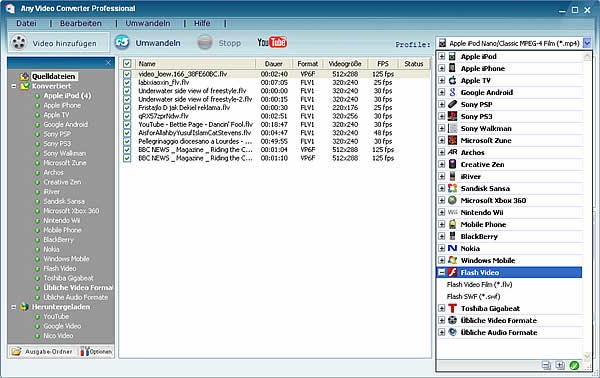Screen dimensions: 600x378
Task: Select the Nokia N logo icon
Action: [452, 248]
